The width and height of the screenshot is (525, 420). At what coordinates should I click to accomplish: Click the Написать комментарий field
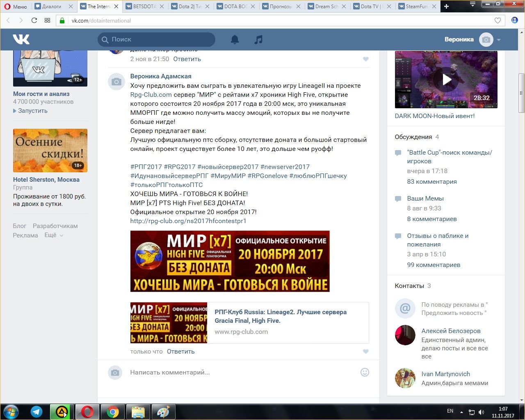[242, 372]
